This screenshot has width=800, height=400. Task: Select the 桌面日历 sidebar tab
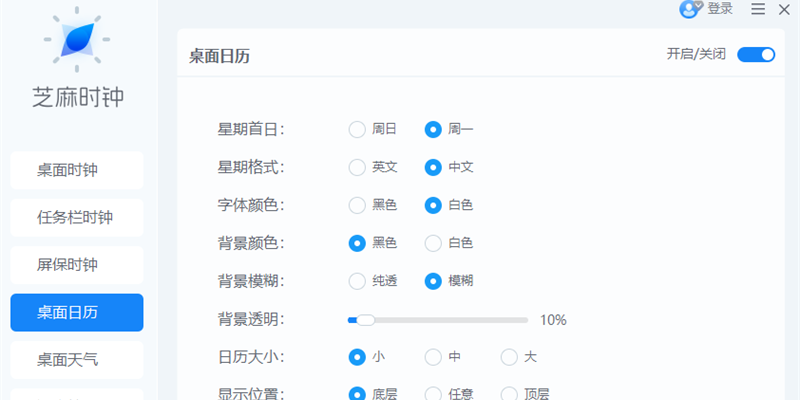77,313
